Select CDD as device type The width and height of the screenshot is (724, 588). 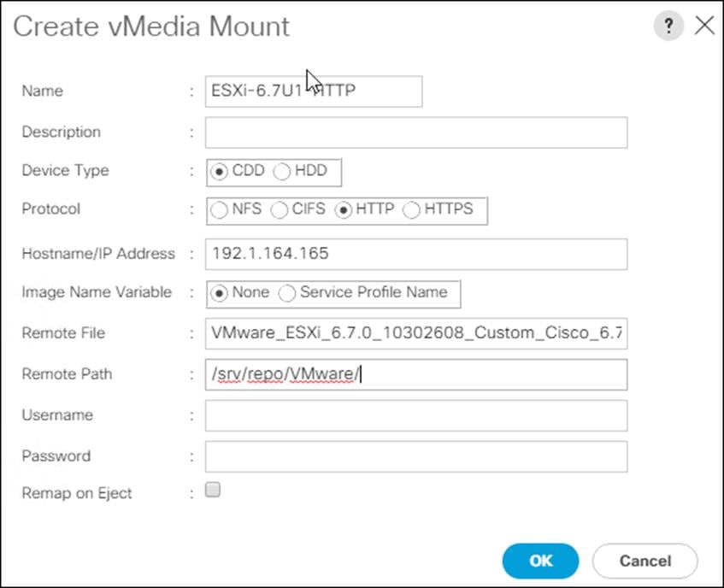[220, 170]
